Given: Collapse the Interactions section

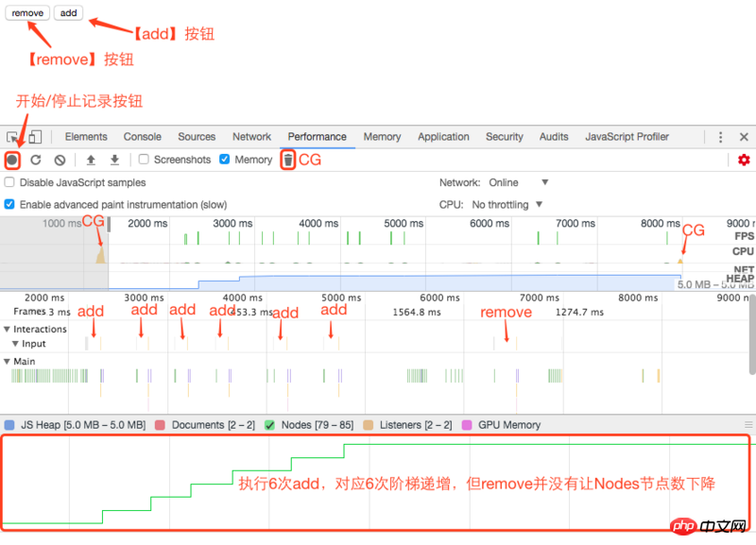Looking at the screenshot, I should coord(8,329).
